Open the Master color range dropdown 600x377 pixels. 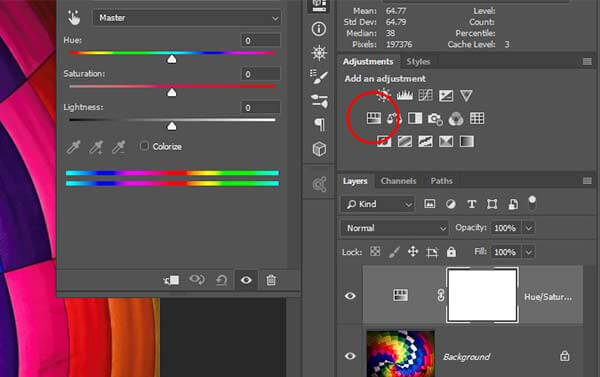[x=187, y=18]
